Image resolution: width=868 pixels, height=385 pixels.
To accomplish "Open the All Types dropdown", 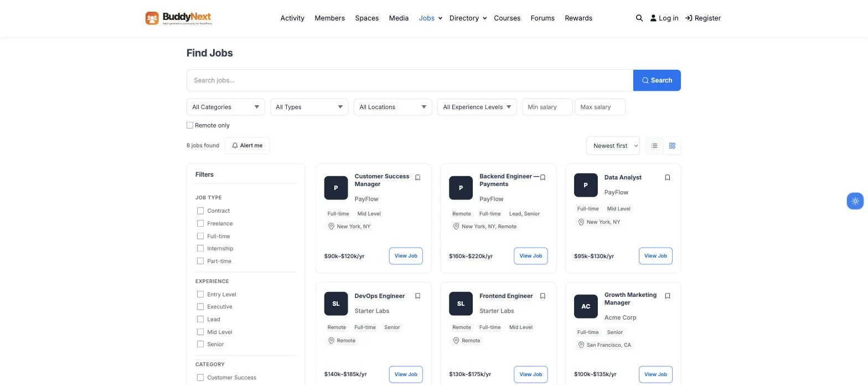I will pyautogui.click(x=309, y=107).
